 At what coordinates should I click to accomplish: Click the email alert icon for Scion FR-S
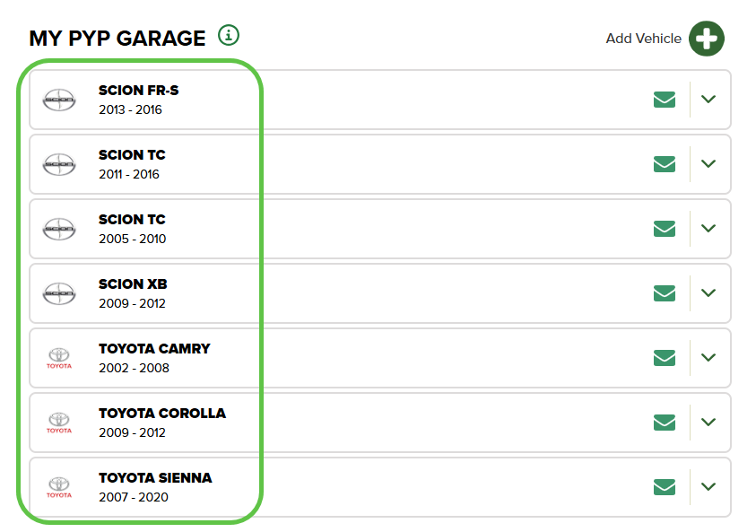pyautogui.click(x=665, y=99)
